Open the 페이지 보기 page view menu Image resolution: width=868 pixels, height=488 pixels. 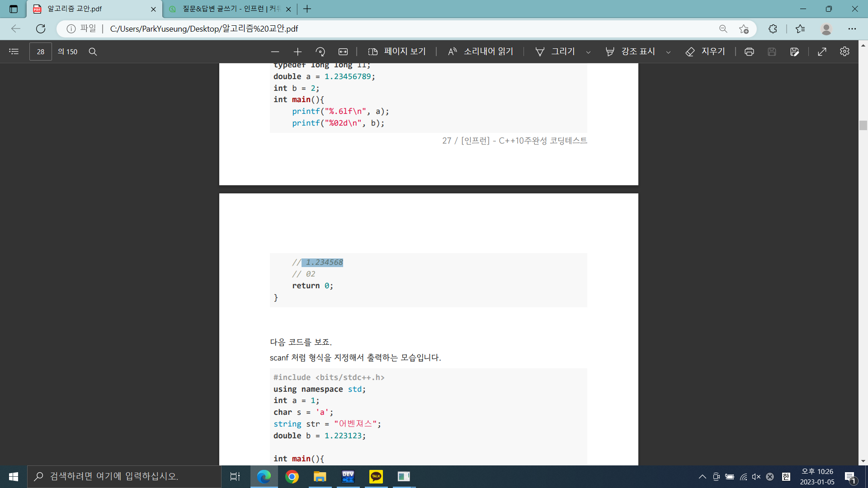(x=397, y=52)
